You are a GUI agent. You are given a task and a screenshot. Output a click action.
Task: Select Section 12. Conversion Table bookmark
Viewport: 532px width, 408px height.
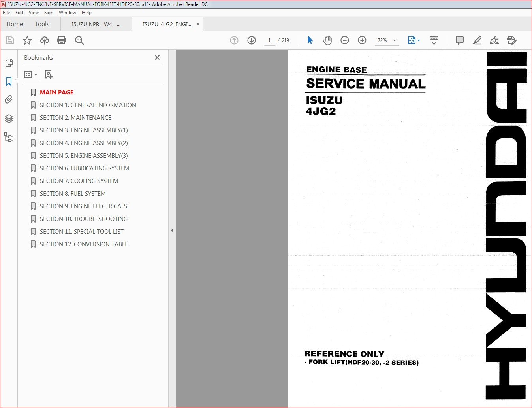(84, 244)
